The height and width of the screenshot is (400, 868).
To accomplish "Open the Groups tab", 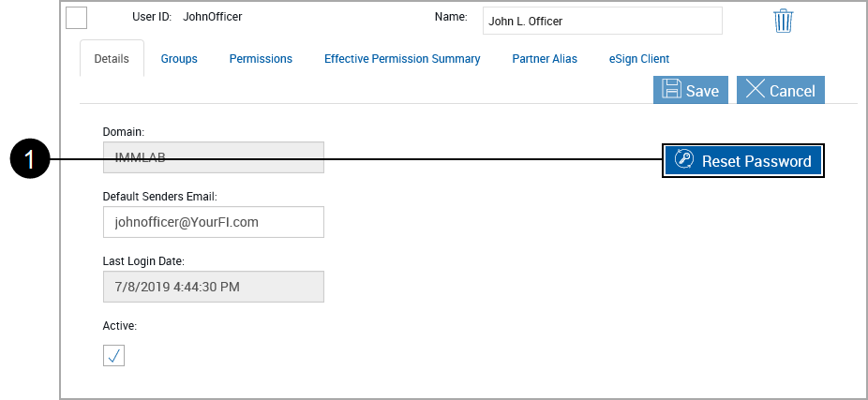I will 179,58.
